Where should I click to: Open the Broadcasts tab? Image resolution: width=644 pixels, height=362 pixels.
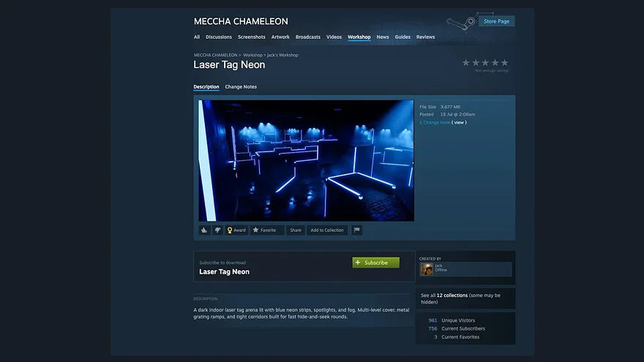pos(308,37)
